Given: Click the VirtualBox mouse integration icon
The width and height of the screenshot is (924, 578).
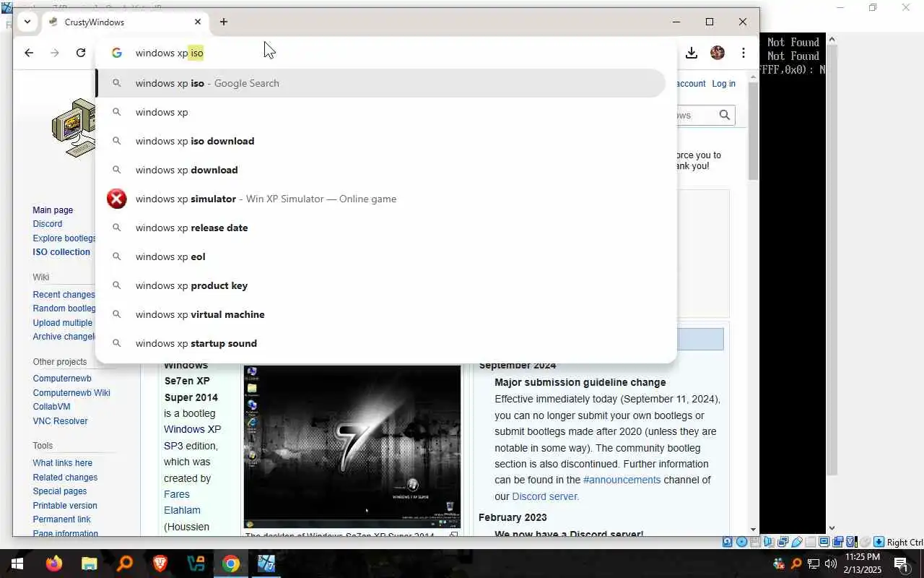Looking at the screenshot, I should [x=865, y=542].
